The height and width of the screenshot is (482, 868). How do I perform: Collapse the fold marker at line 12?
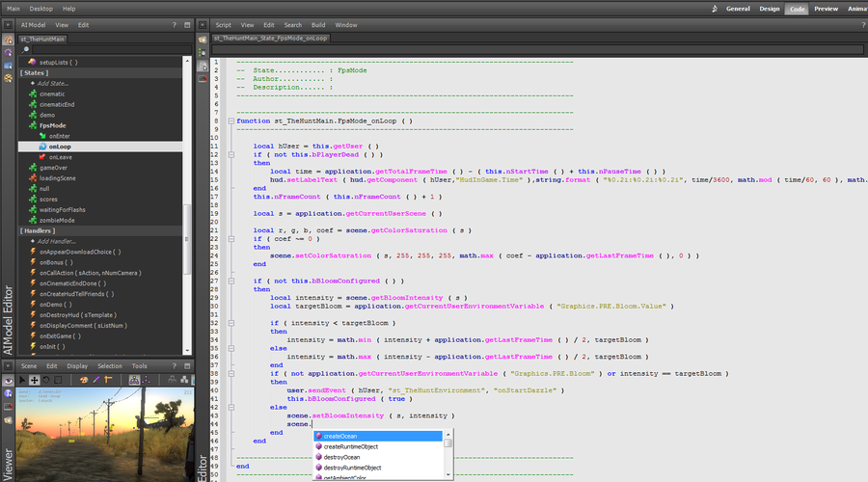pos(230,154)
